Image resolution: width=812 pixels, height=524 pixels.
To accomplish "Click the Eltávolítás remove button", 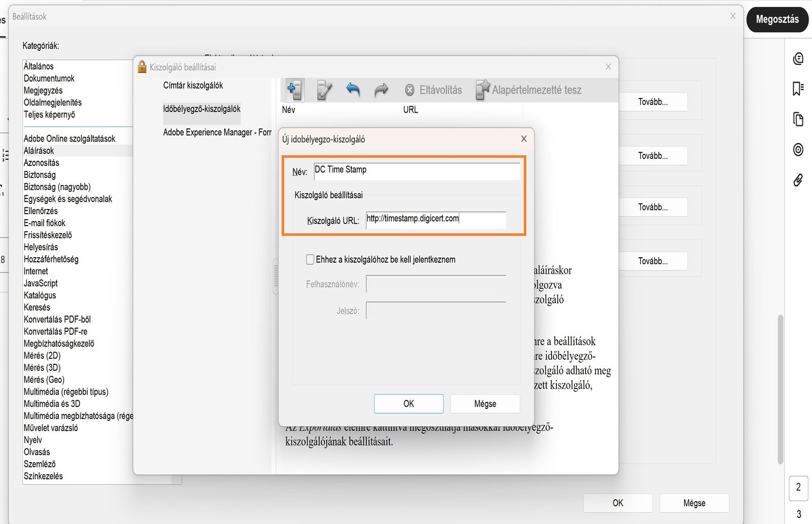I will [433, 90].
